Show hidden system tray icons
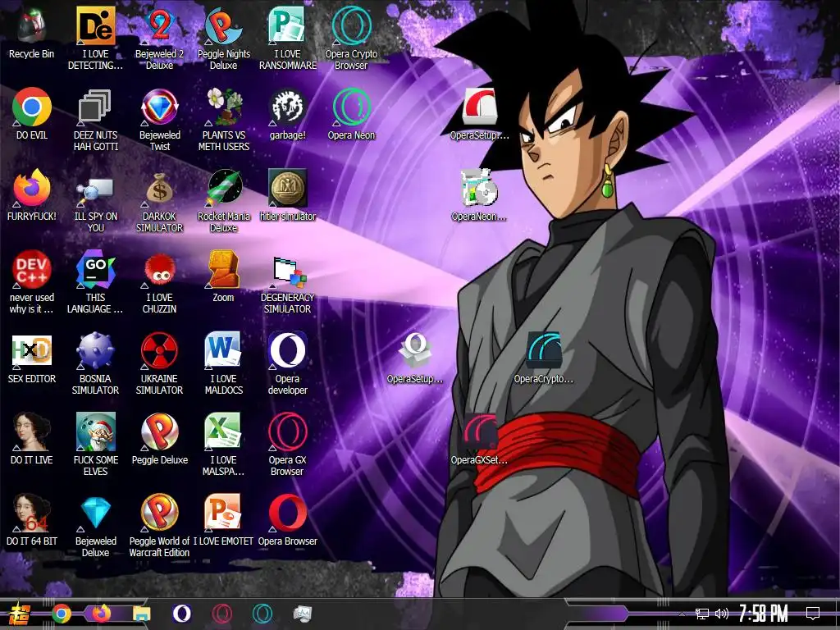 pos(682,614)
